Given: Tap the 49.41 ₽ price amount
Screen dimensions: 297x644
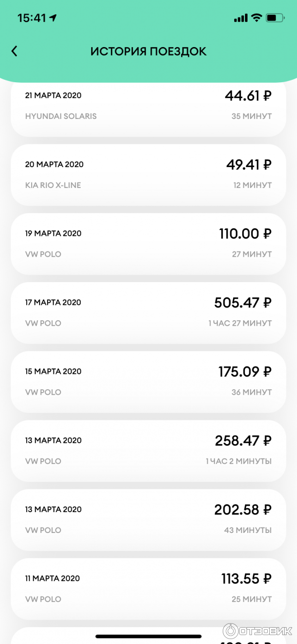Looking at the screenshot, I should (248, 164).
